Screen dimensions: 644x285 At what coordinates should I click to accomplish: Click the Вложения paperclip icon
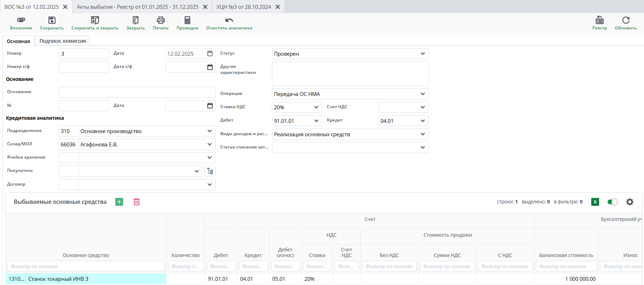click(21, 20)
